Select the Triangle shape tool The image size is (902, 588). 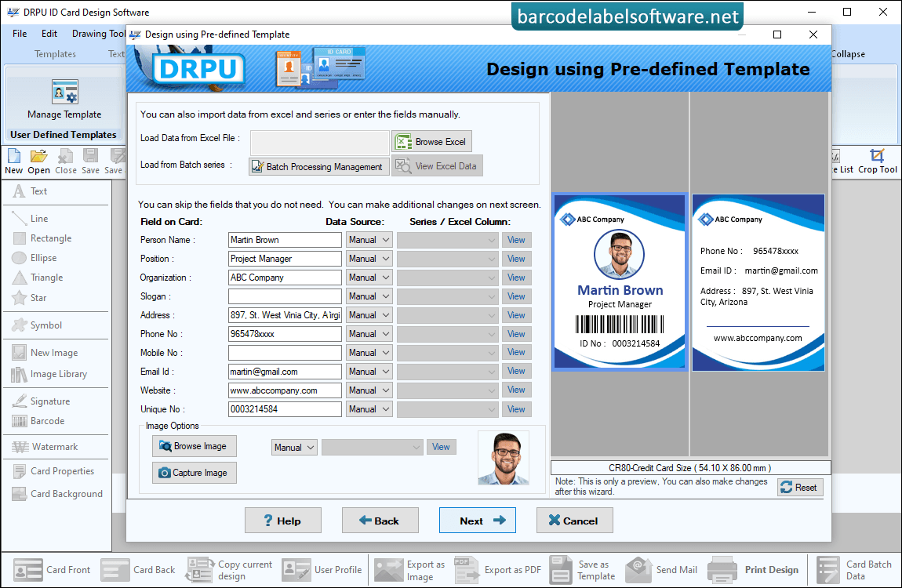pos(38,278)
